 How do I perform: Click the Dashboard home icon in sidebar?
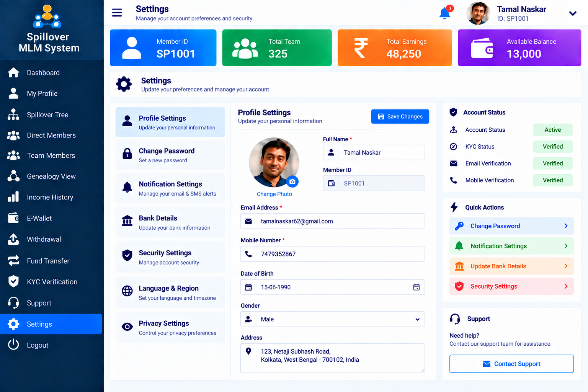(13, 72)
